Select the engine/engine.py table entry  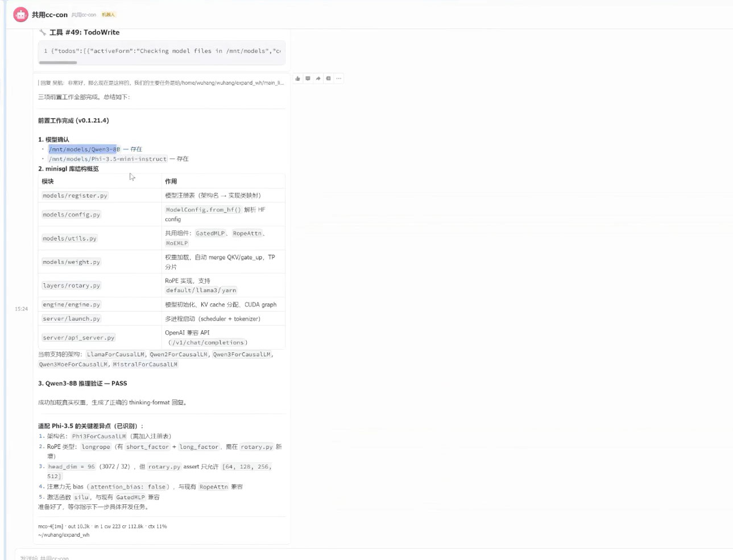(71, 305)
